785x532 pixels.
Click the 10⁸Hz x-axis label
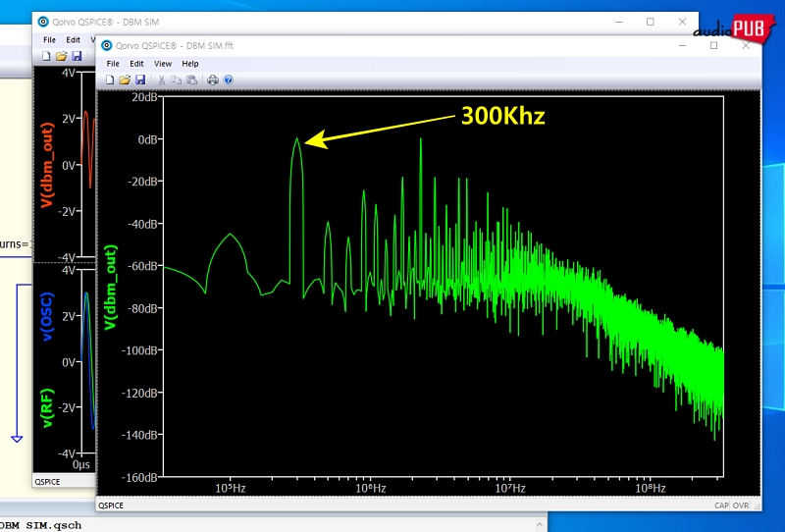(651, 488)
